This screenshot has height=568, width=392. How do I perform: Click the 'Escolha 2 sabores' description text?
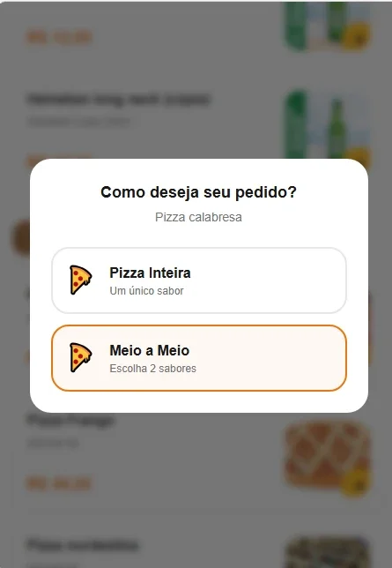(x=152, y=369)
